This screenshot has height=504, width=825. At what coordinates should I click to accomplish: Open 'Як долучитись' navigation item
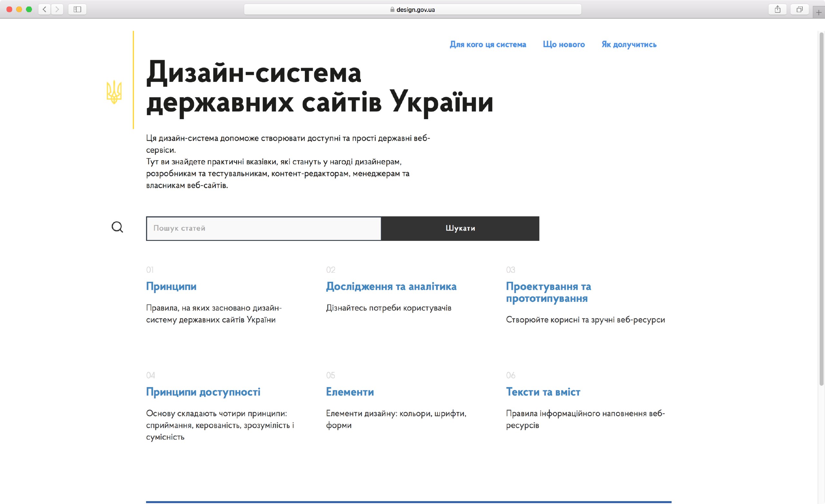click(629, 44)
